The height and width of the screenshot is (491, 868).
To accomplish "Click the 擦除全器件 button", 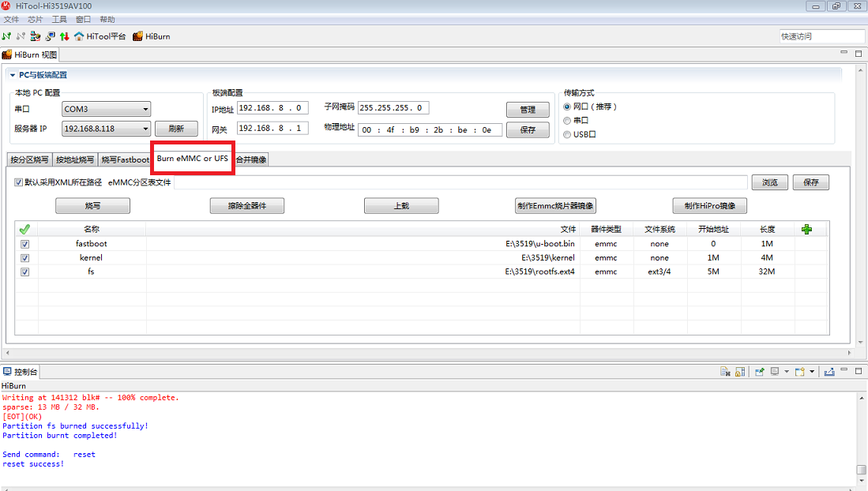I will coord(246,206).
